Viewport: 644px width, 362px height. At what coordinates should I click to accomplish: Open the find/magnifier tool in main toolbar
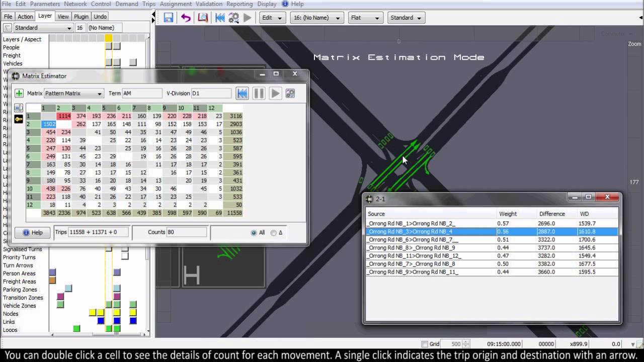(x=203, y=18)
